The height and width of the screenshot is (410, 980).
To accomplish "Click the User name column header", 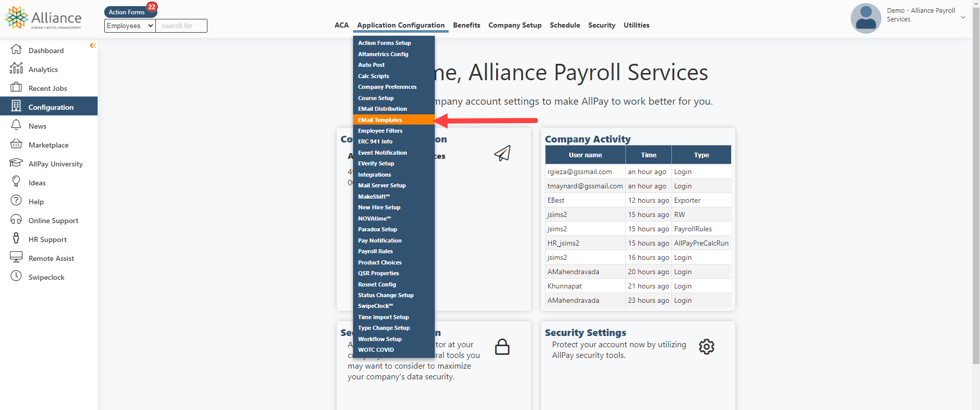I will (x=586, y=155).
